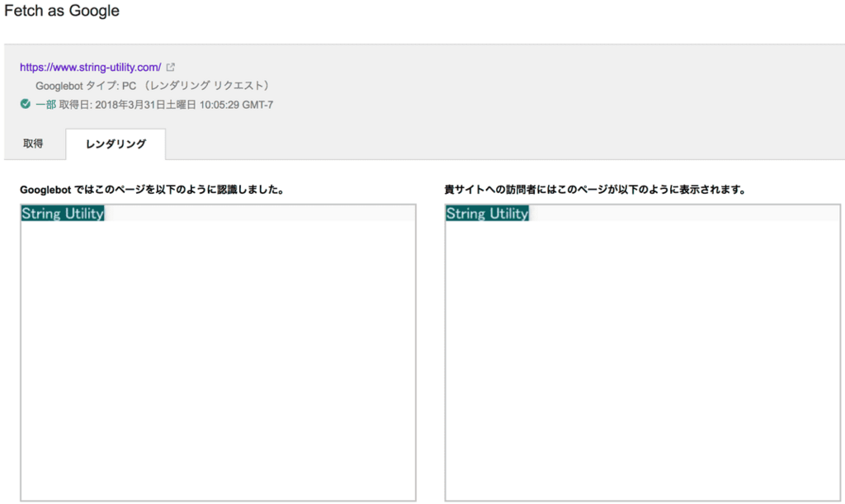Select the String Utility text in Googlebot preview
845x504 pixels.
[61, 212]
